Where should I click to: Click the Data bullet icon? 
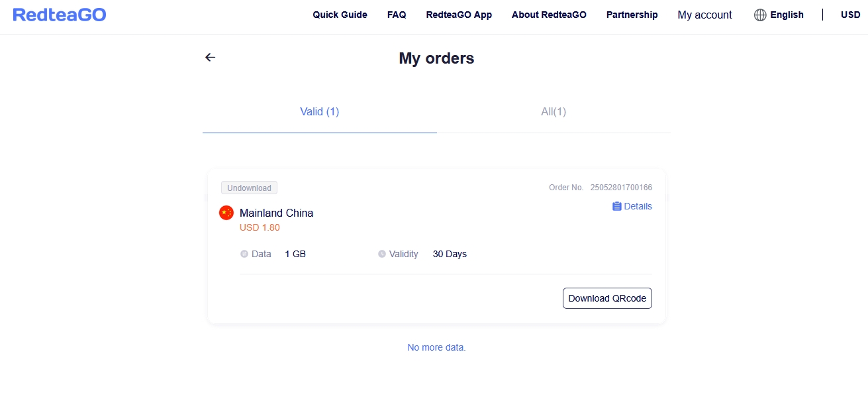(244, 254)
